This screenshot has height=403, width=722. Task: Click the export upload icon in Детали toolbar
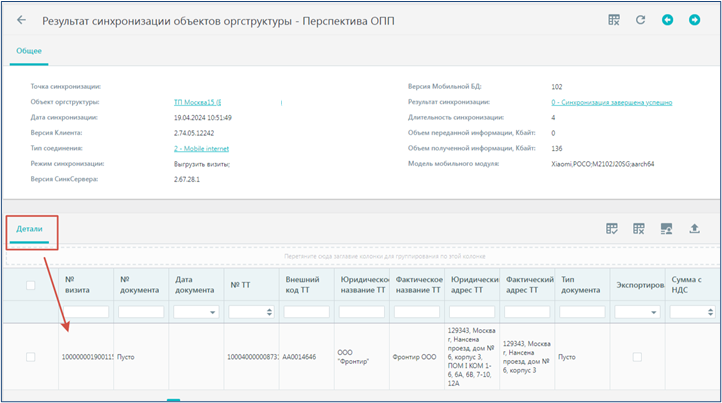pos(694,228)
